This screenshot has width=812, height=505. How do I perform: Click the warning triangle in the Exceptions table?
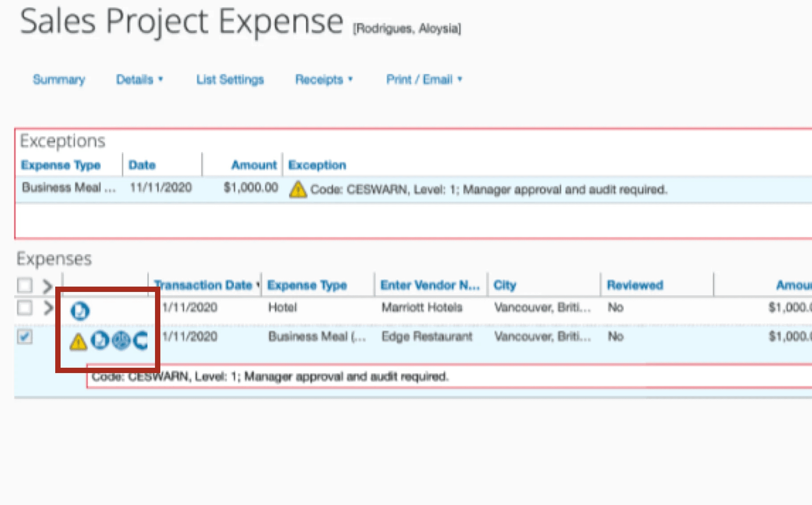click(298, 189)
